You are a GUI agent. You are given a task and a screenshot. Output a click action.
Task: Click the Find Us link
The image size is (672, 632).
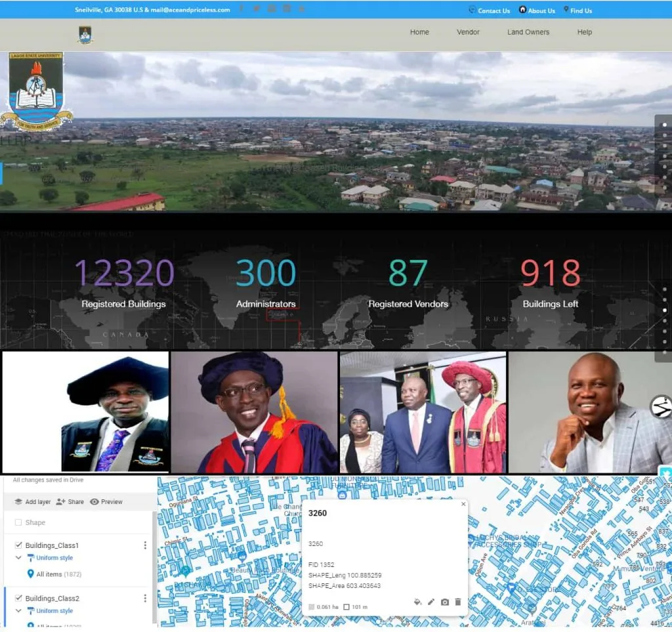(x=581, y=11)
